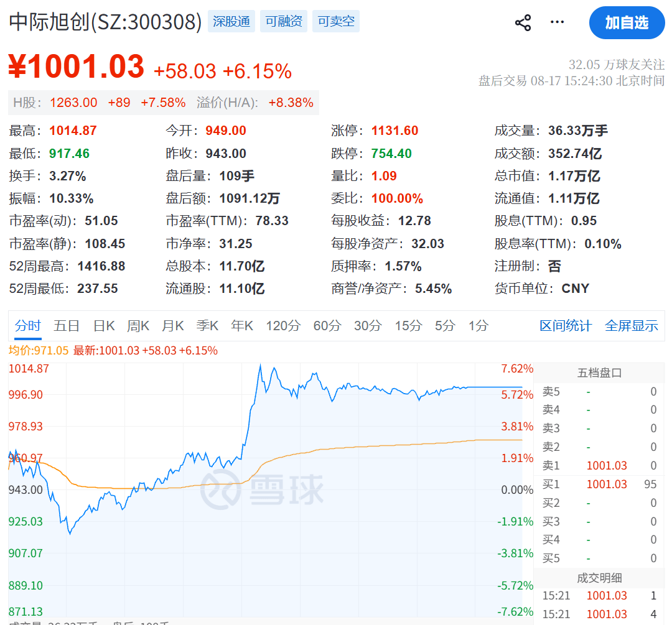This screenshot has height=625, width=672.
Task: Click the chart axis label 7.62%
Action: 517,369
